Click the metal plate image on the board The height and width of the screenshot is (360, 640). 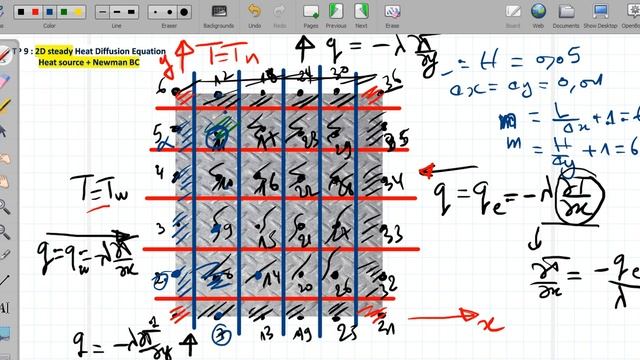click(x=279, y=205)
